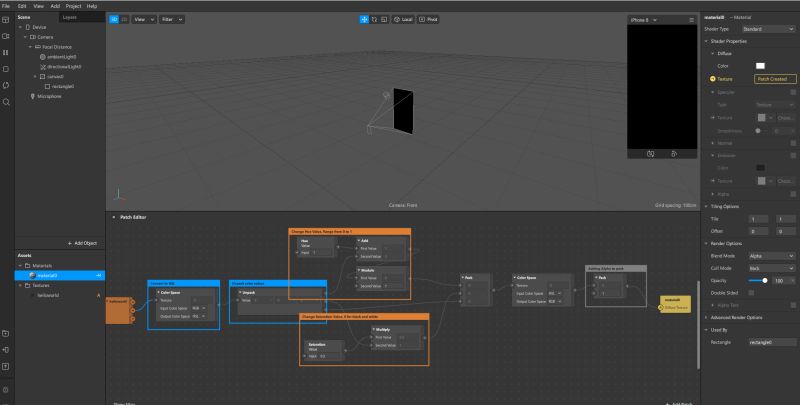The width and height of the screenshot is (800, 405).
Task: Collapse the Textures folder in Assets
Action: 20,286
